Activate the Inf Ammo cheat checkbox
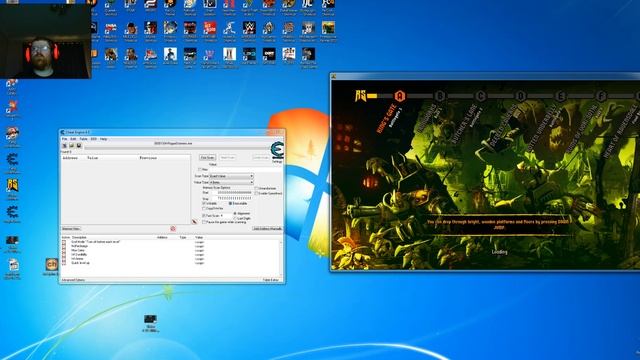Screen dimensions: 640x360 tap(64, 259)
